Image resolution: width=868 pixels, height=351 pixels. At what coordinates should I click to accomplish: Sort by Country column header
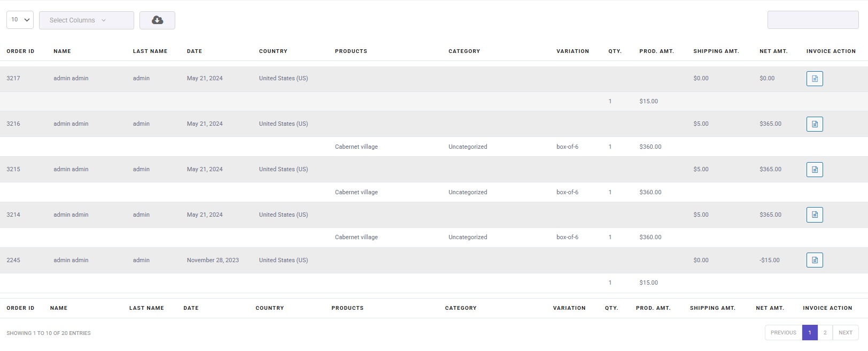(273, 51)
